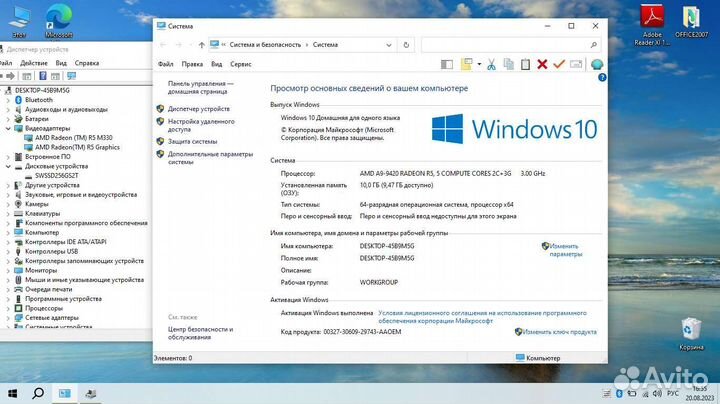Open Действие menu in Device Manager
This screenshot has height=404, width=720.
point(34,63)
